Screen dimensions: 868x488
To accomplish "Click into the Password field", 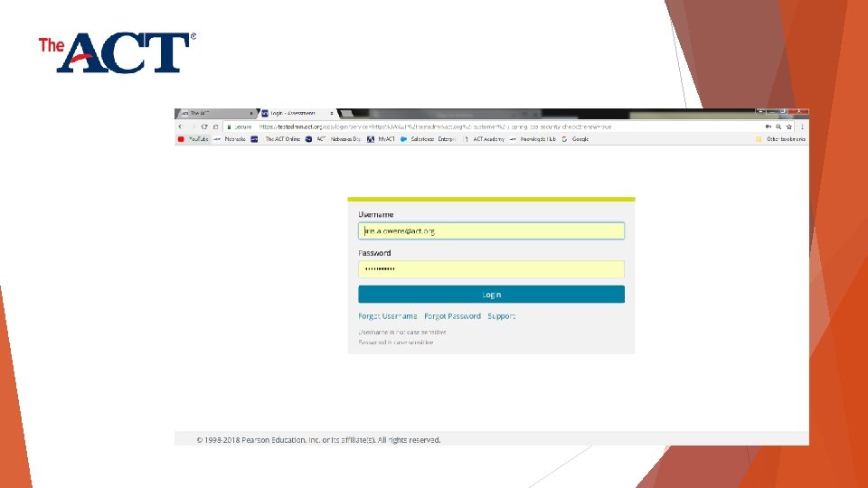I will tap(491, 269).
